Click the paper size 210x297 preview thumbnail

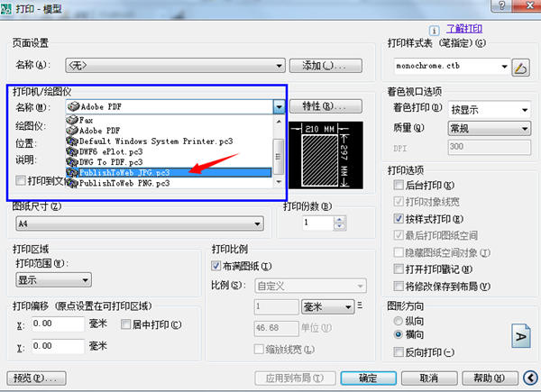coord(326,155)
